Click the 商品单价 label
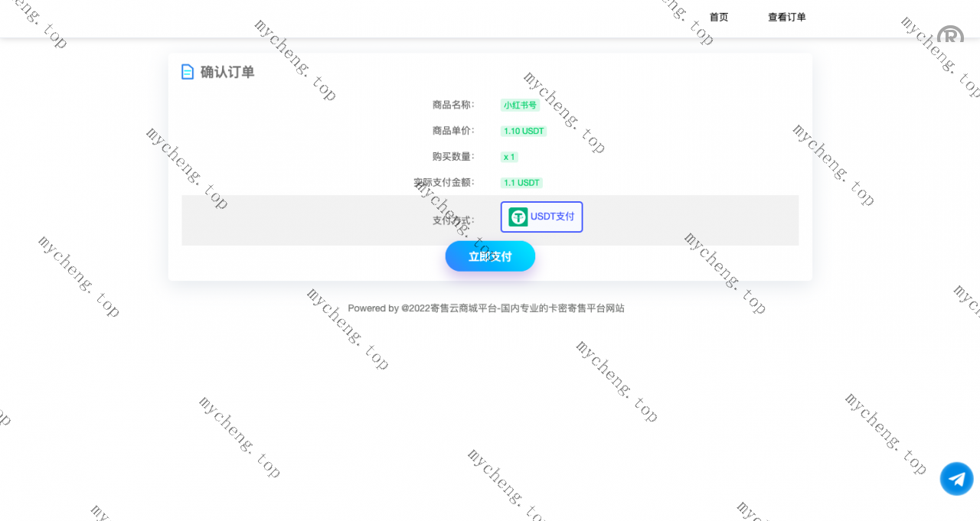The height and width of the screenshot is (521, 980). click(x=453, y=131)
